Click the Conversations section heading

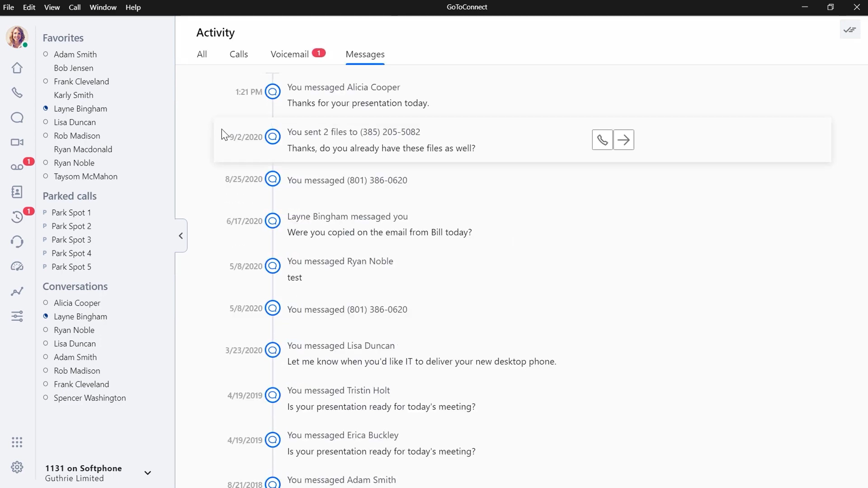coord(75,286)
